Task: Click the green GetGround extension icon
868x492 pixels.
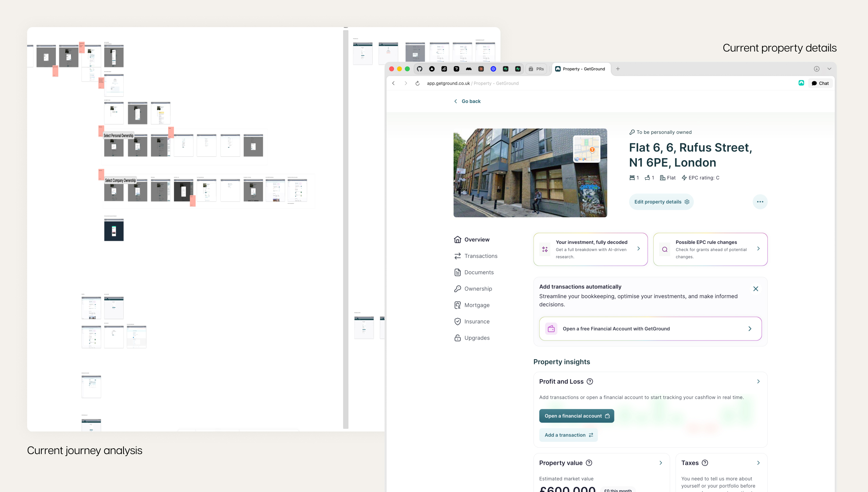Action: coord(801,83)
